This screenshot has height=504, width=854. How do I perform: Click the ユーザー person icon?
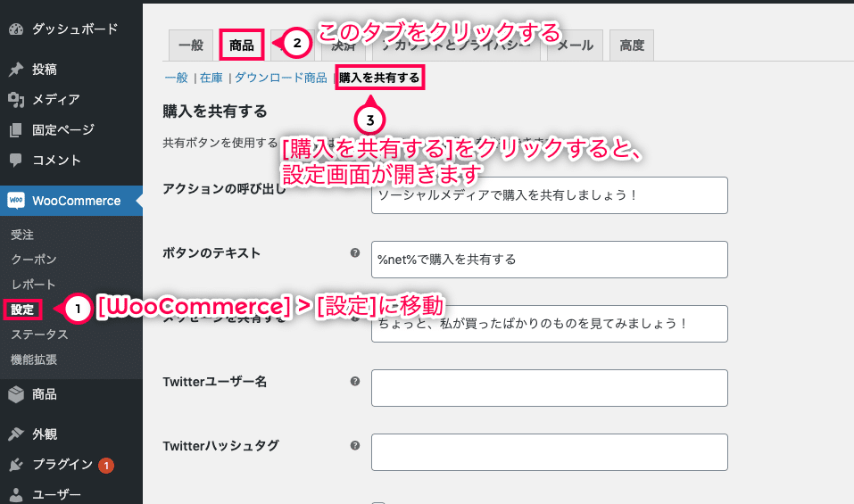pyautogui.click(x=16, y=494)
